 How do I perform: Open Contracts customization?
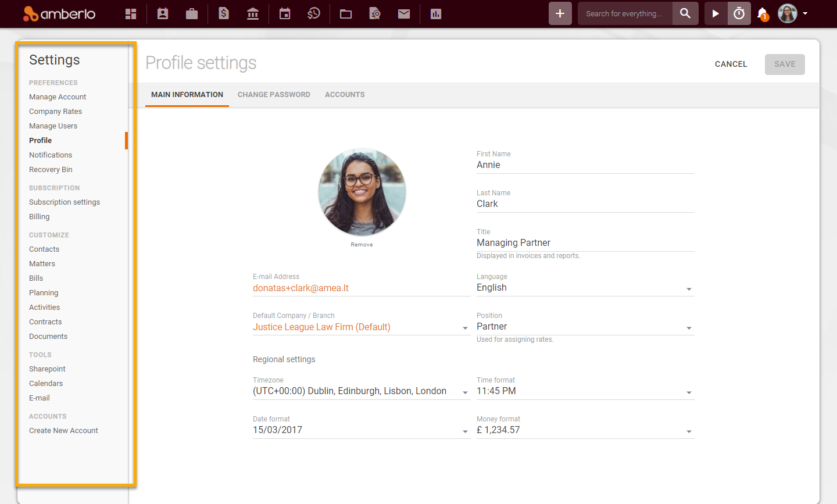(45, 322)
